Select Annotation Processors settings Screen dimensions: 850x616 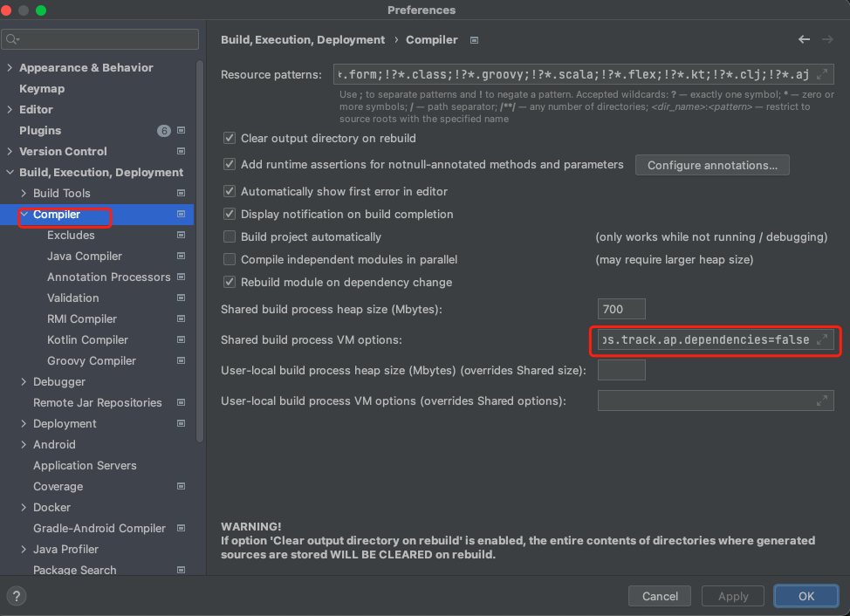click(109, 277)
